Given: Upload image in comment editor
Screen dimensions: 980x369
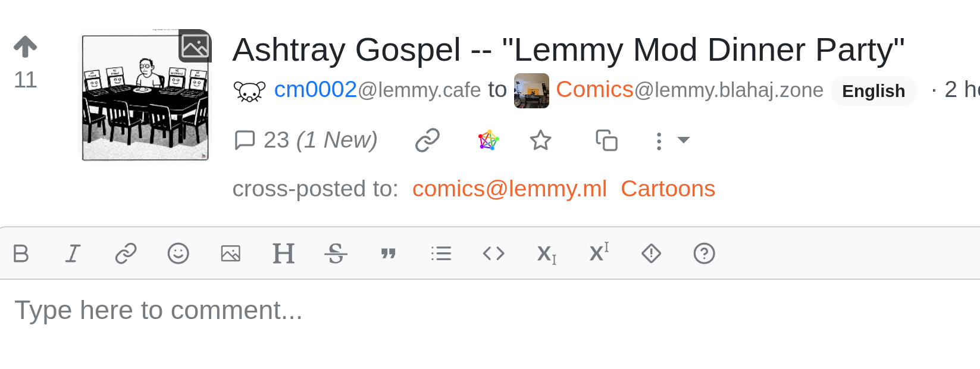Looking at the screenshot, I should (x=230, y=254).
